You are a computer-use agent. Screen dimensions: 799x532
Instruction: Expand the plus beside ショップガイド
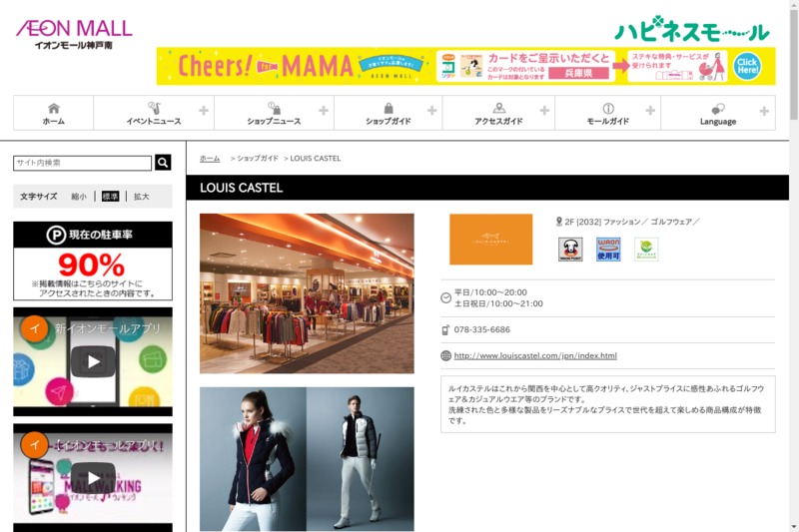click(x=431, y=111)
